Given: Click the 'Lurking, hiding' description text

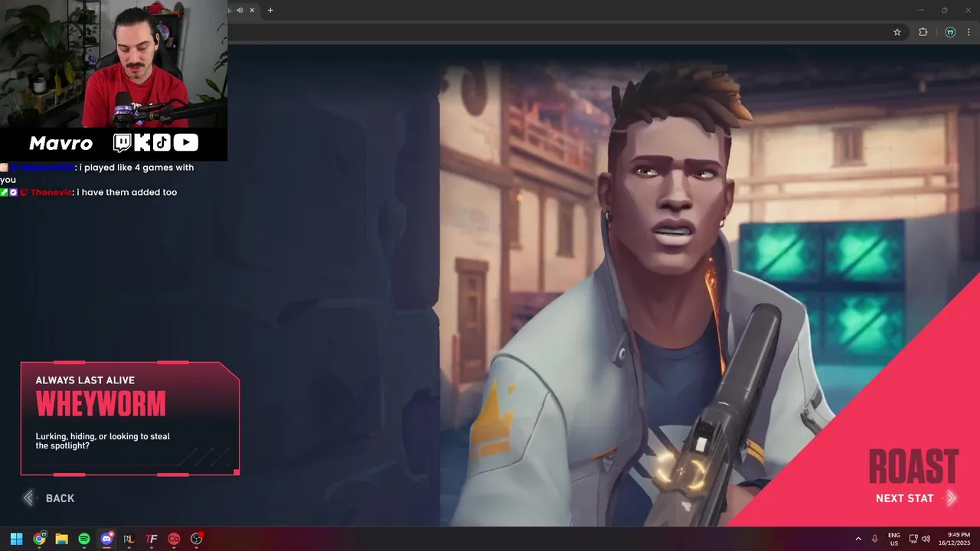Looking at the screenshot, I should click(103, 441).
